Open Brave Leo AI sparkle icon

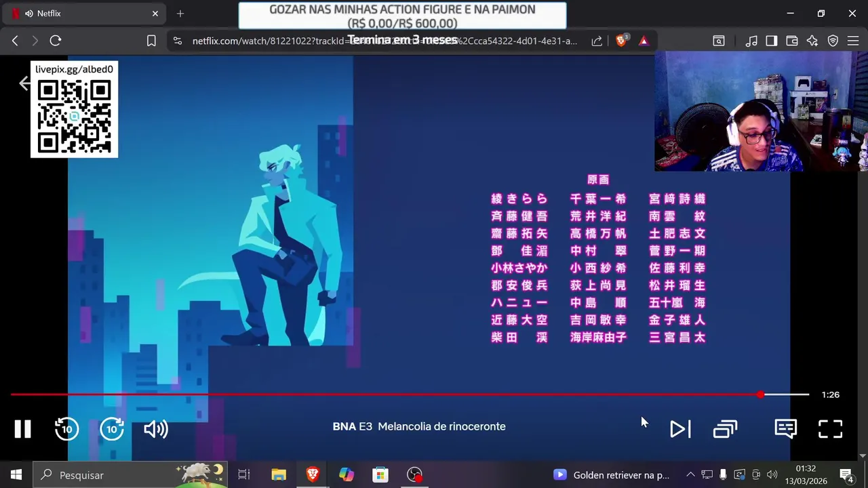(812, 41)
